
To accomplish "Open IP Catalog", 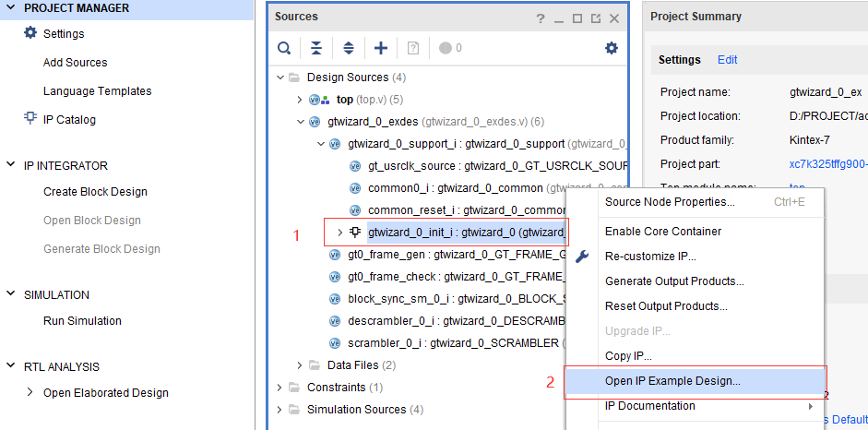I will (x=70, y=120).
